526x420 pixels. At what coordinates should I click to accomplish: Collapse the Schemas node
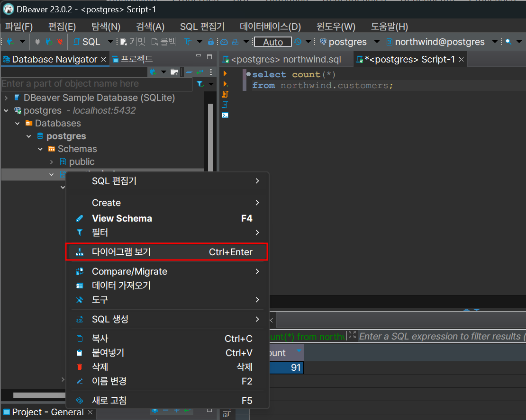[40, 149]
